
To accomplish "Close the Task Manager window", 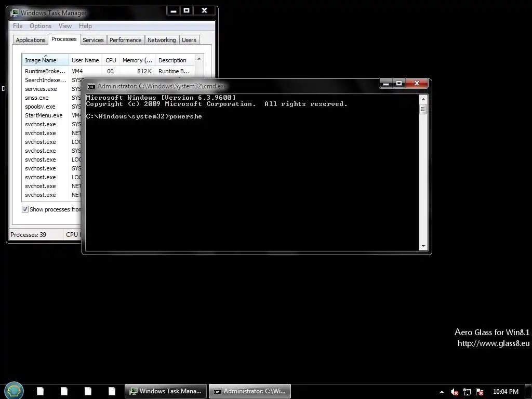I will coord(205,11).
